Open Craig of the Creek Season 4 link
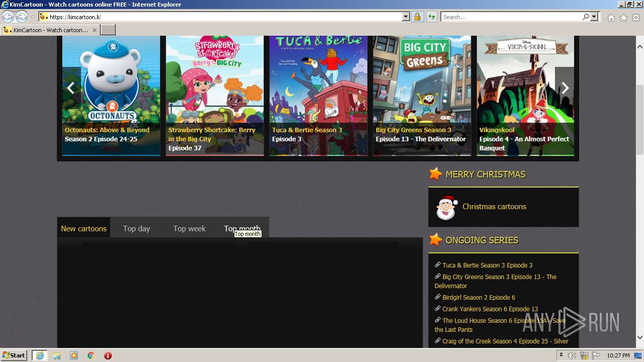The image size is (644, 362). (x=505, y=341)
